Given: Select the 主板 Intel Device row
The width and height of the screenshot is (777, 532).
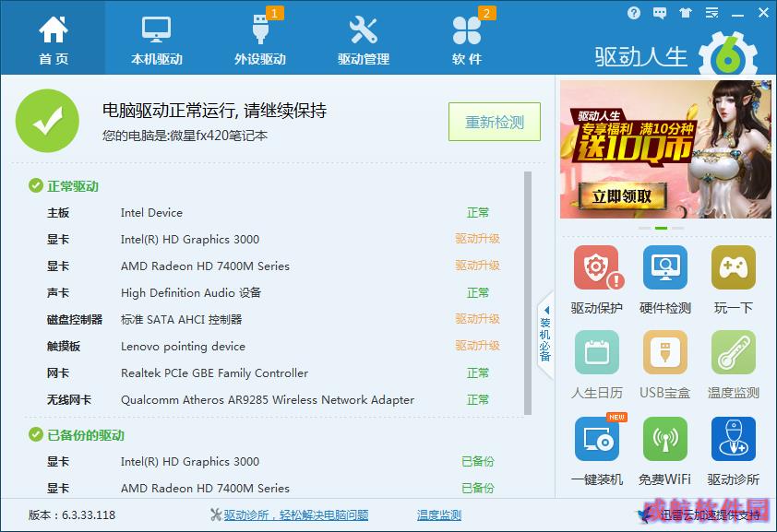Looking at the screenshot, I should [273, 212].
